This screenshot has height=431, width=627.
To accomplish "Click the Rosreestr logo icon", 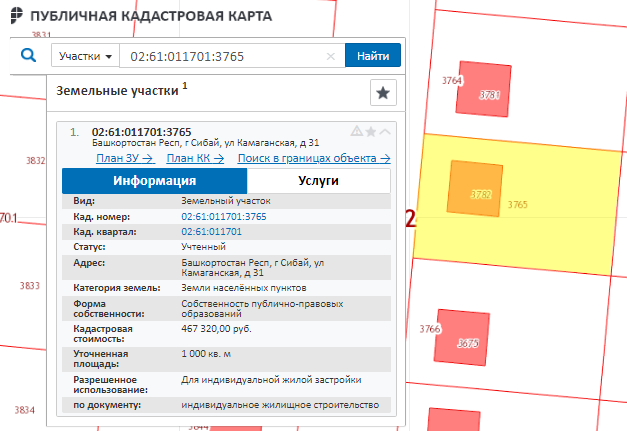I will tap(16, 17).
